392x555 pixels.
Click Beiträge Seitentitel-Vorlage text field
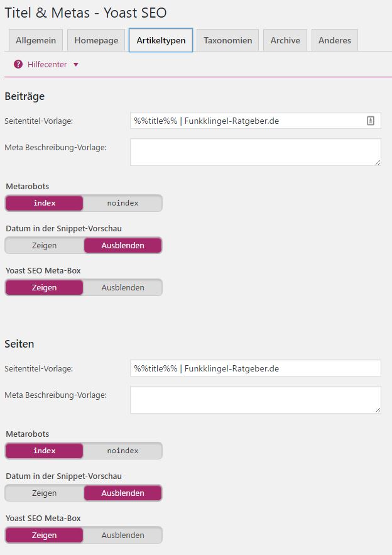pos(256,121)
